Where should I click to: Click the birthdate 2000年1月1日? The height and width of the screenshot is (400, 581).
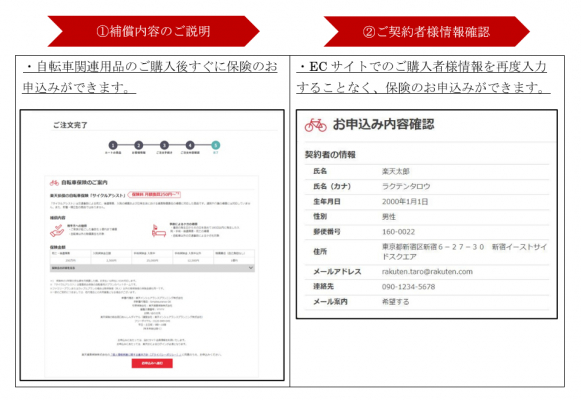[x=405, y=201]
